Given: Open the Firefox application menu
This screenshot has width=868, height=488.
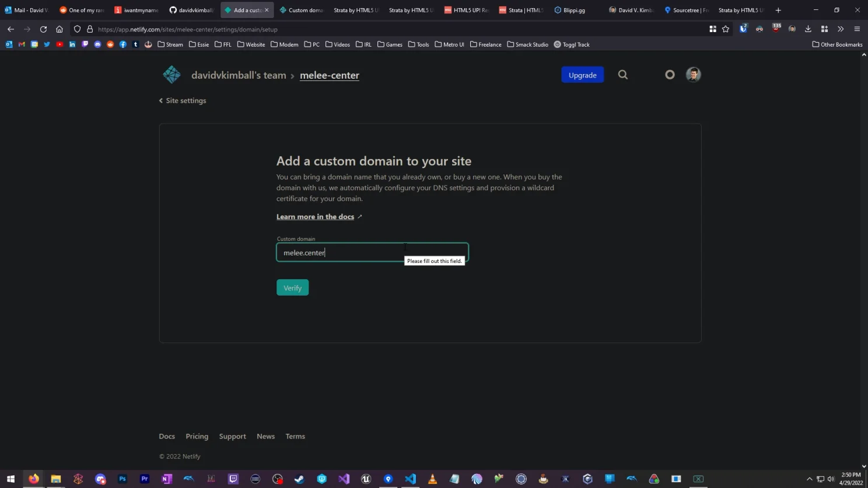Looking at the screenshot, I should click(x=856, y=29).
